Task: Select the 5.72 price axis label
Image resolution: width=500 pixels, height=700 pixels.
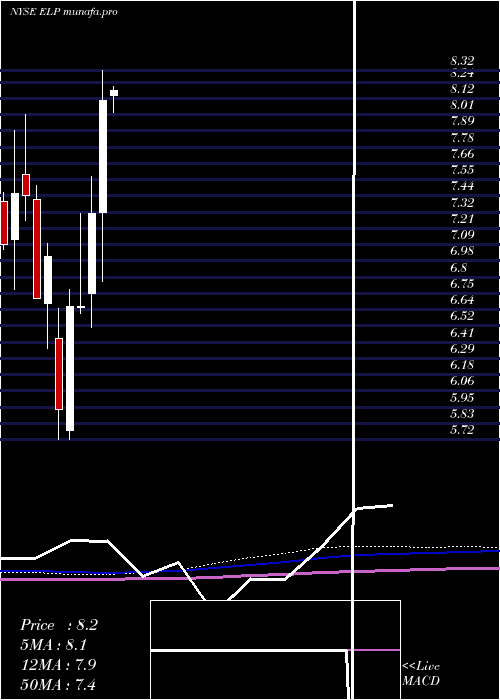Action: (x=462, y=430)
